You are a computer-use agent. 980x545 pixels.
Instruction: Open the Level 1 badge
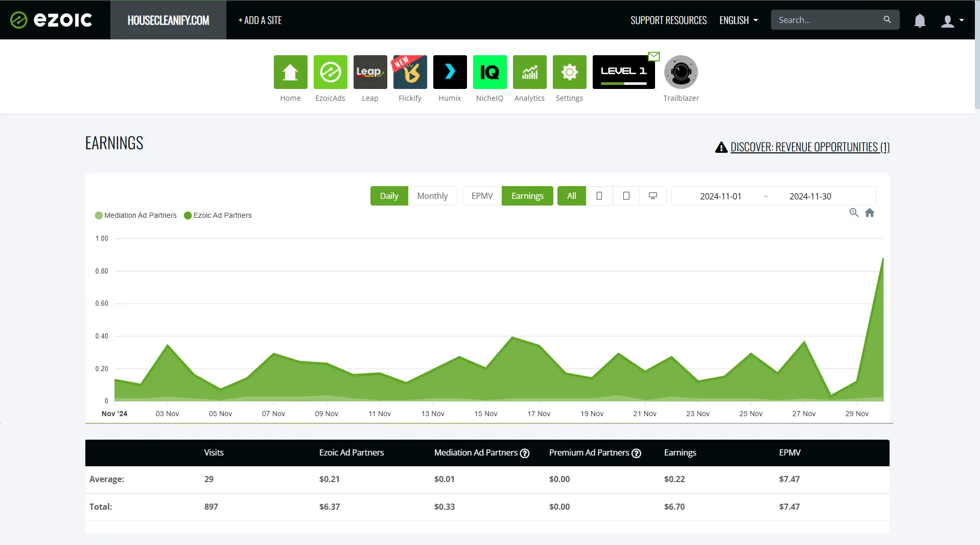623,72
